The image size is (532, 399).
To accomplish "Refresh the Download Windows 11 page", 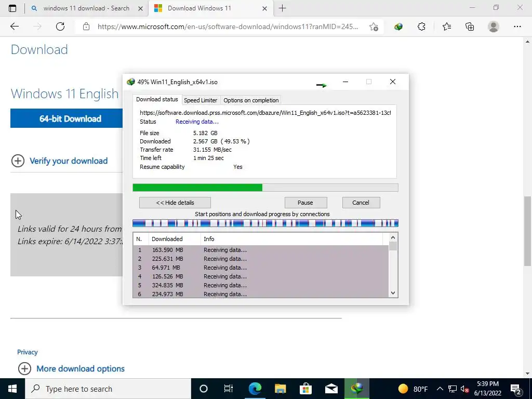I will [60, 26].
